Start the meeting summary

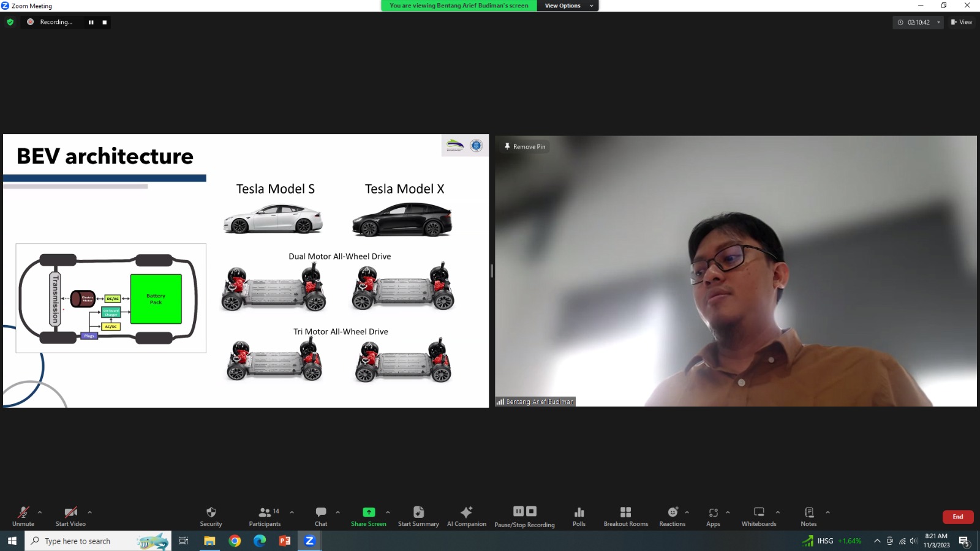[x=418, y=516]
